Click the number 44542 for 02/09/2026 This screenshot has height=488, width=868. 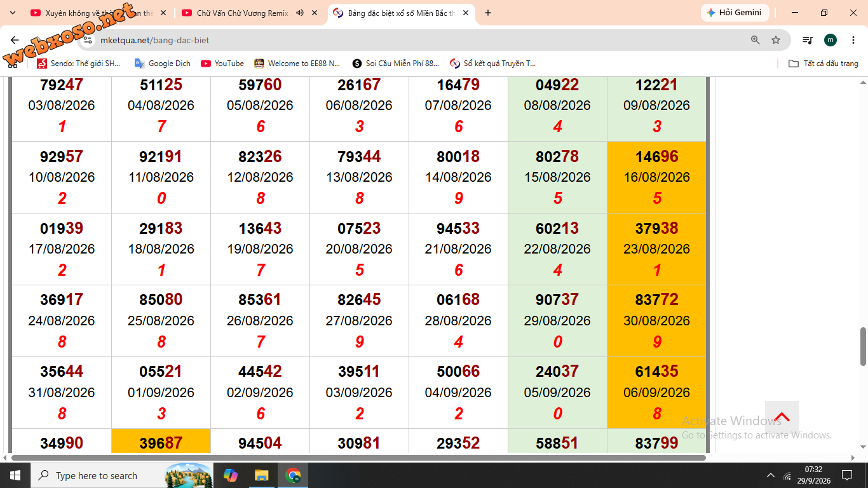coord(260,371)
